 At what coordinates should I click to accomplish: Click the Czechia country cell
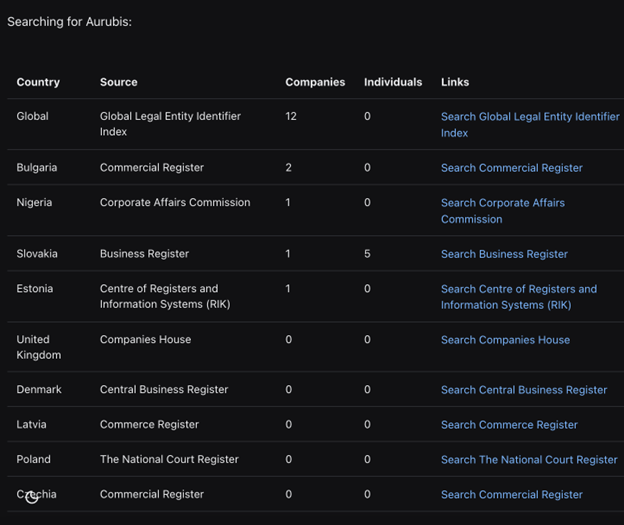tap(36, 494)
